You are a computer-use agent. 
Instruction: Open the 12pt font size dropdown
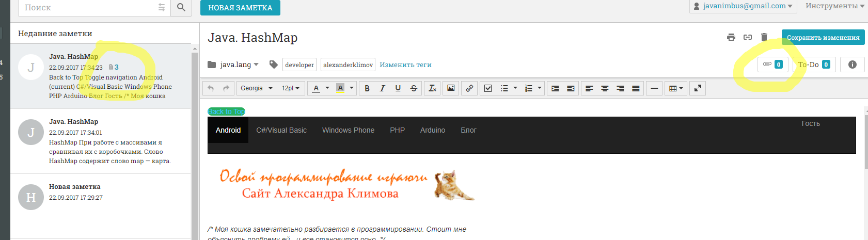click(291, 88)
